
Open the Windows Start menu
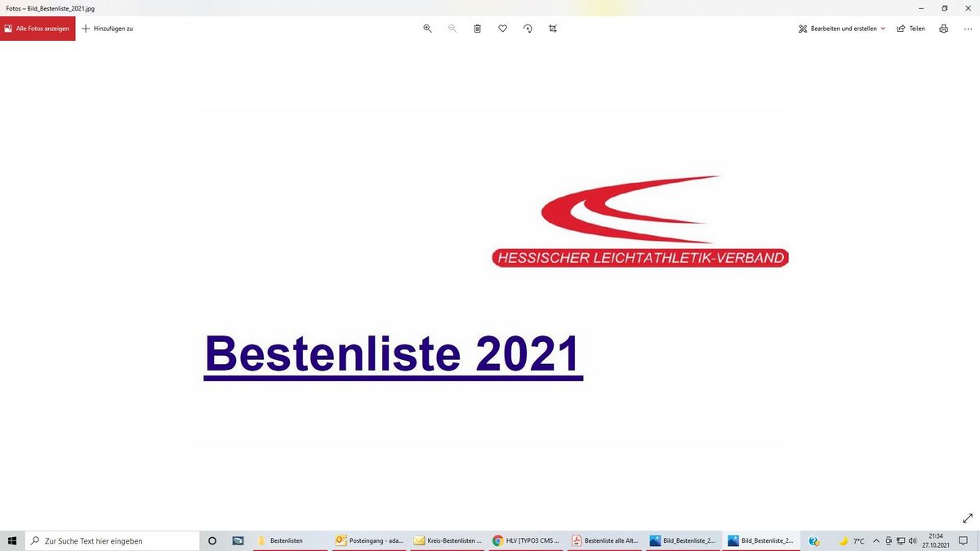point(12,541)
